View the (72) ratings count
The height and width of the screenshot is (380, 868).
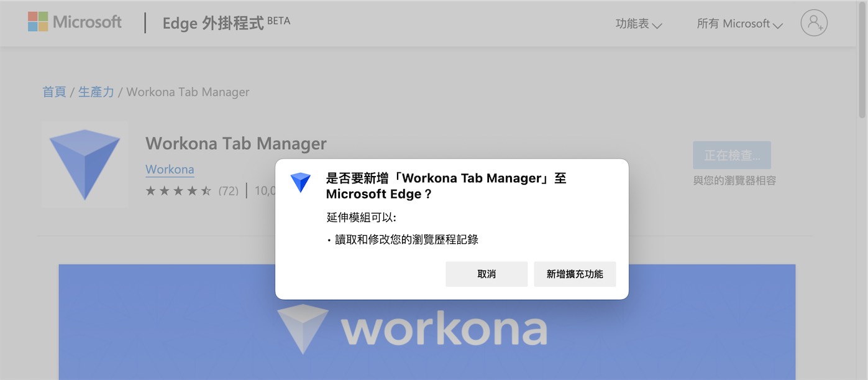pos(228,190)
